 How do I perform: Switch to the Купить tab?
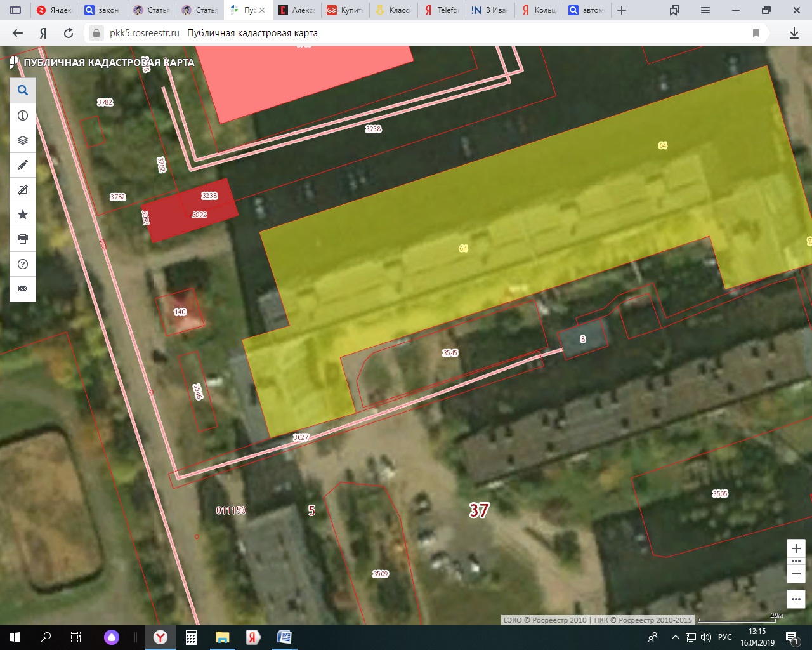[x=344, y=10]
